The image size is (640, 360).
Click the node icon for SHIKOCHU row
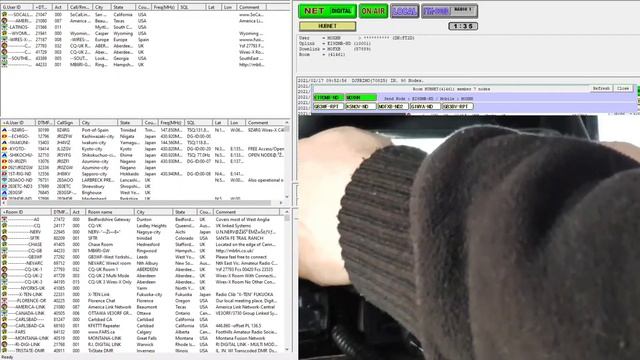(x=4, y=155)
